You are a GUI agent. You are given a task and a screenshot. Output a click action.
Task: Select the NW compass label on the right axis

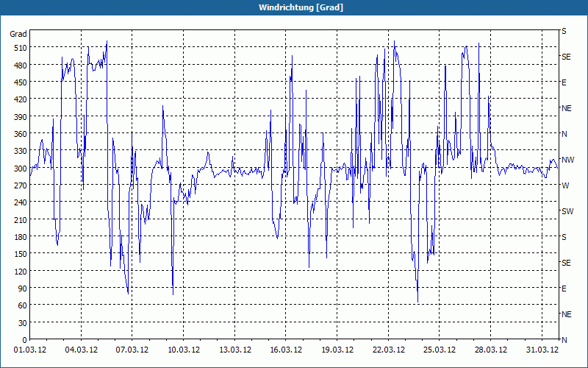point(567,160)
